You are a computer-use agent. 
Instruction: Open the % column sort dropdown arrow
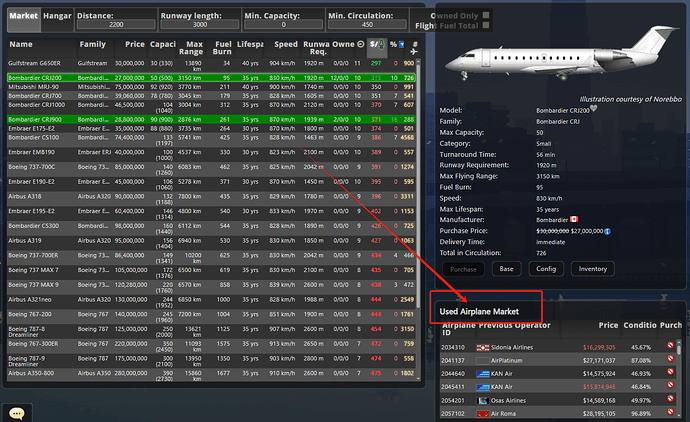coord(401,44)
